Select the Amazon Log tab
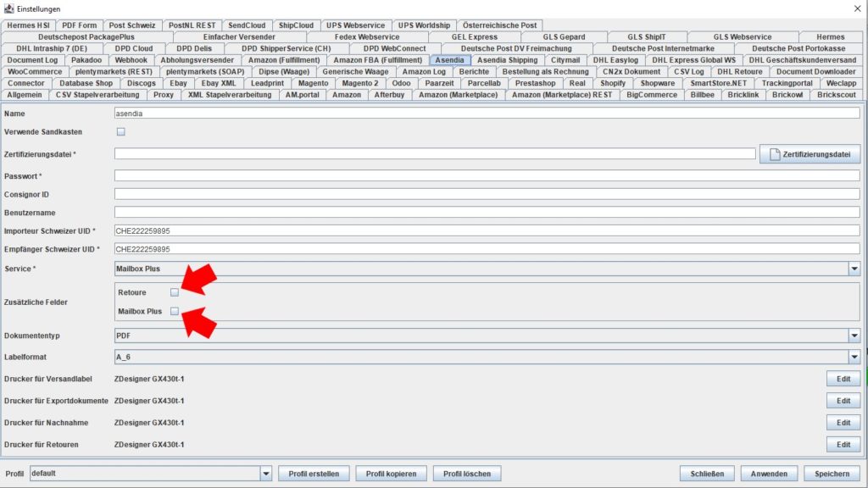This screenshot has width=868, height=488. (424, 71)
